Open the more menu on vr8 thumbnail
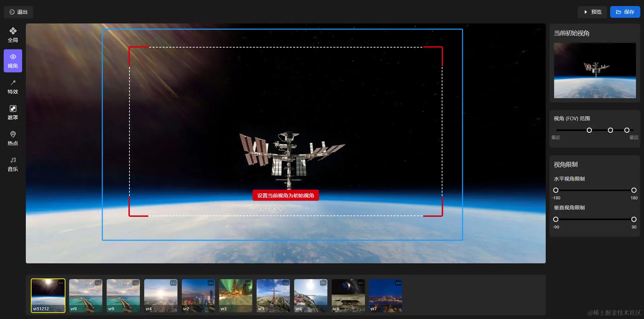Image resolution: width=644 pixels, height=319 pixels. click(323, 283)
